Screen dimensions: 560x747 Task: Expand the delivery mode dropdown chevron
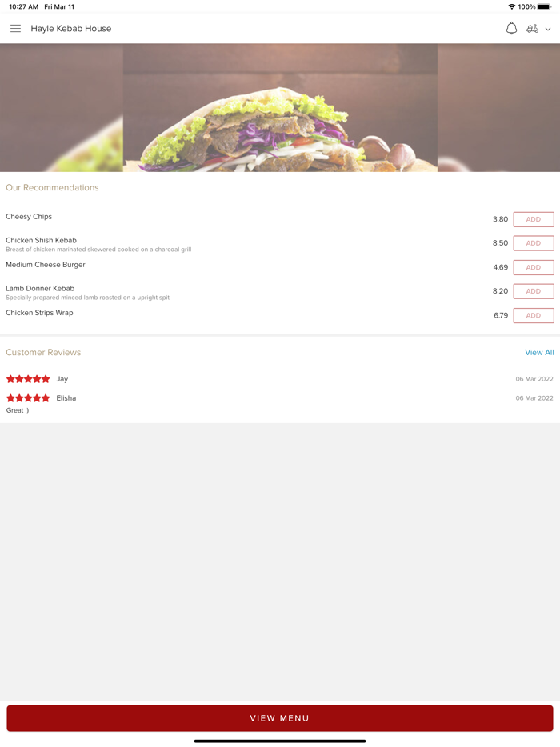tap(548, 29)
